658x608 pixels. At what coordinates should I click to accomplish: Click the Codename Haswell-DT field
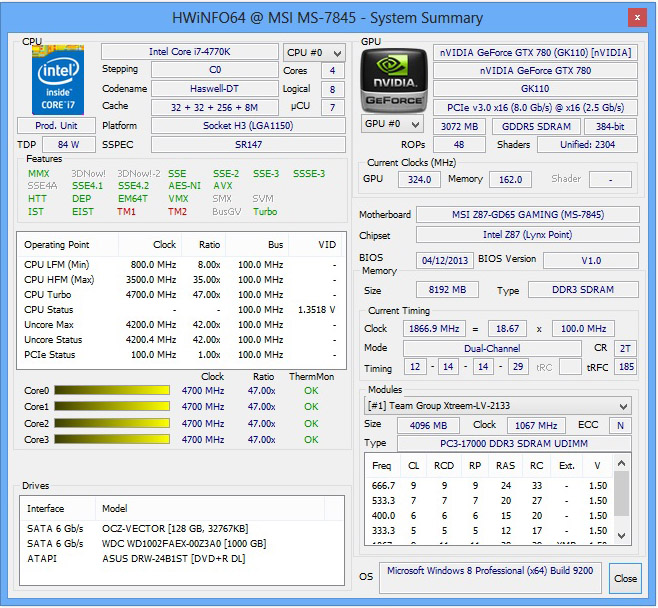click(215, 89)
